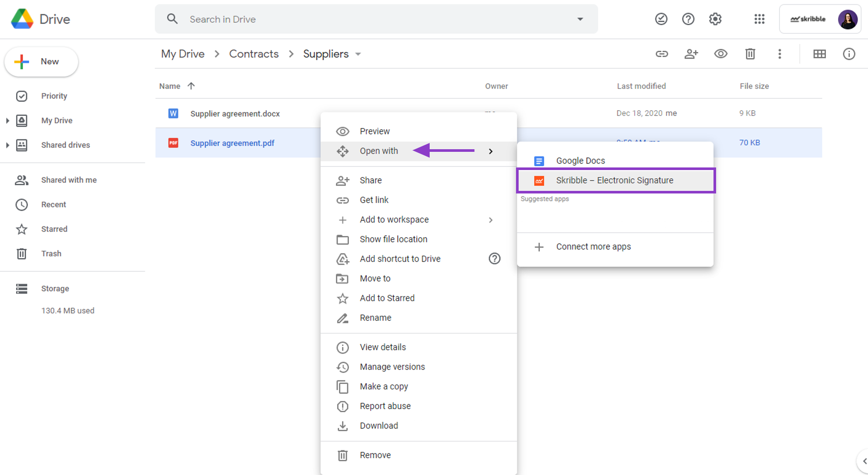
Task: Click Supplier agreement.pdf file thumbnail
Action: (173, 142)
